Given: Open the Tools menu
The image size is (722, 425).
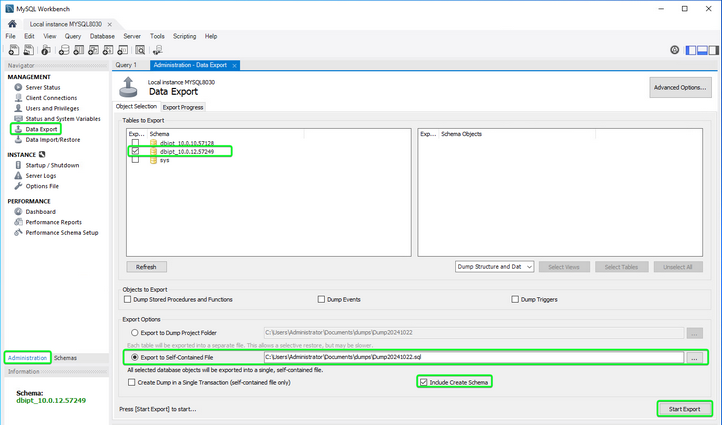Looking at the screenshot, I should pos(157,36).
